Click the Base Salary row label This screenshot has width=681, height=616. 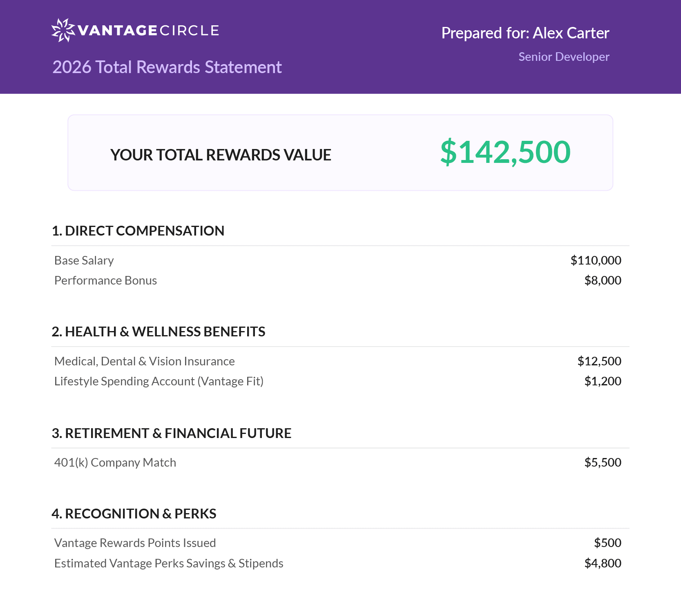[84, 260]
